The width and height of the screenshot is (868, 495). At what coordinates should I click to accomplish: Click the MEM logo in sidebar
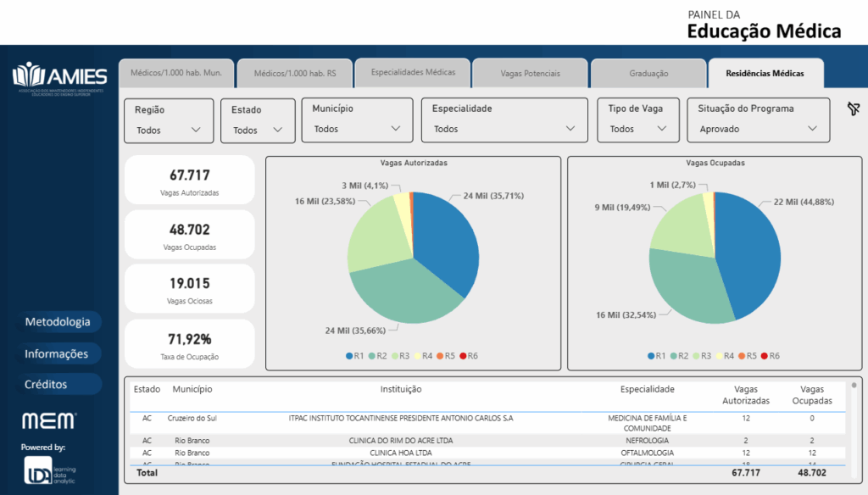coord(49,420)
